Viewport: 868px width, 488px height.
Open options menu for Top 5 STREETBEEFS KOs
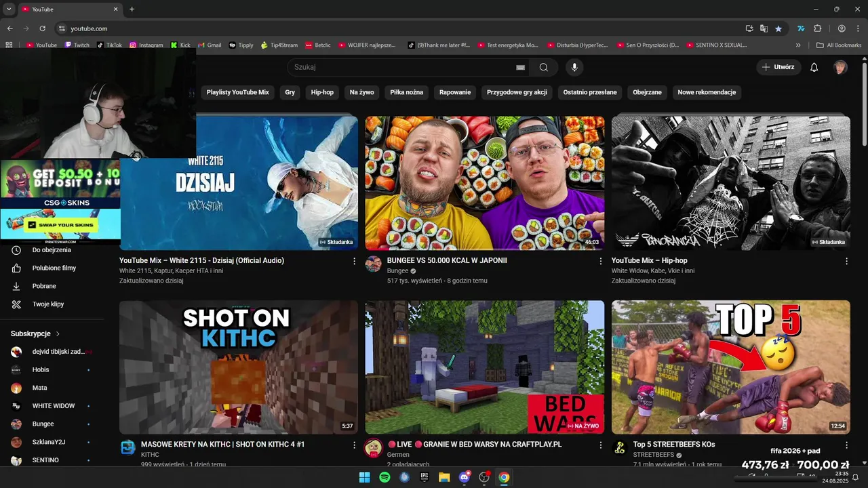click(x=846, y=445)
